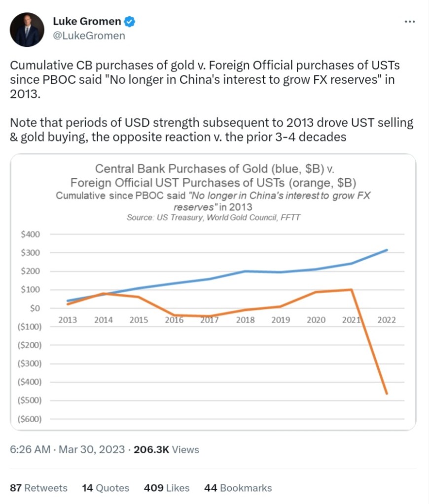Click the 44 Bookmarks count
Viewport: 429px width, 504px height.
click(238, 488)
